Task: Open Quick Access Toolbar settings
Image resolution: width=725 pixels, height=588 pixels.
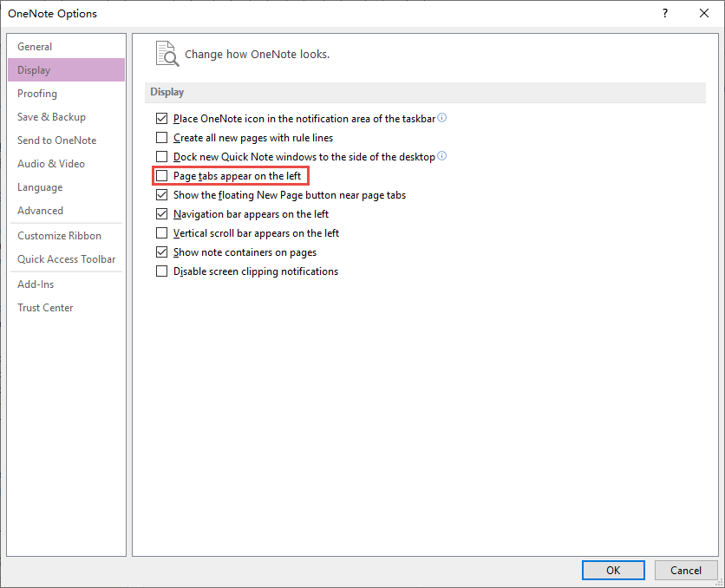Action: [66, 258]
